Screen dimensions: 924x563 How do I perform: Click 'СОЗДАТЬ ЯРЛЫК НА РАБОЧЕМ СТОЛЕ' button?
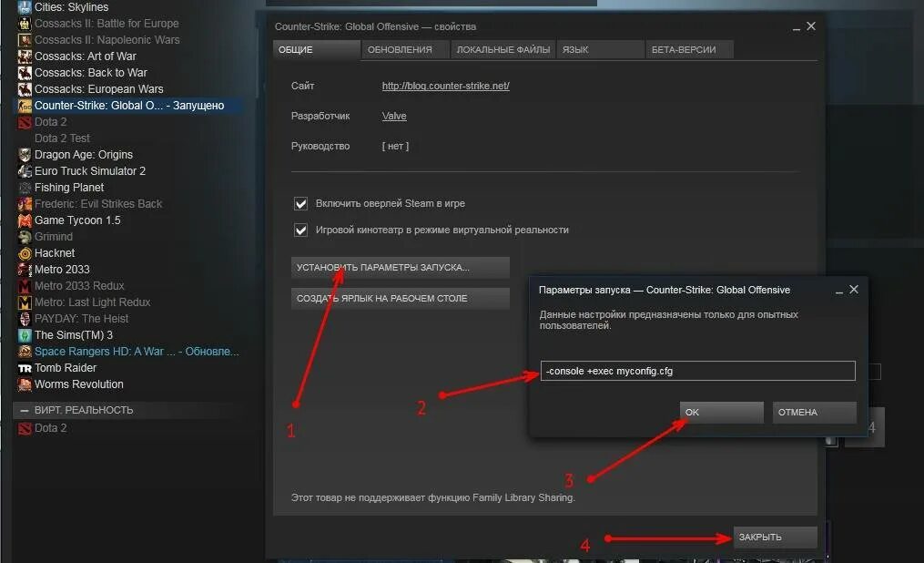[x=401, y=298]
